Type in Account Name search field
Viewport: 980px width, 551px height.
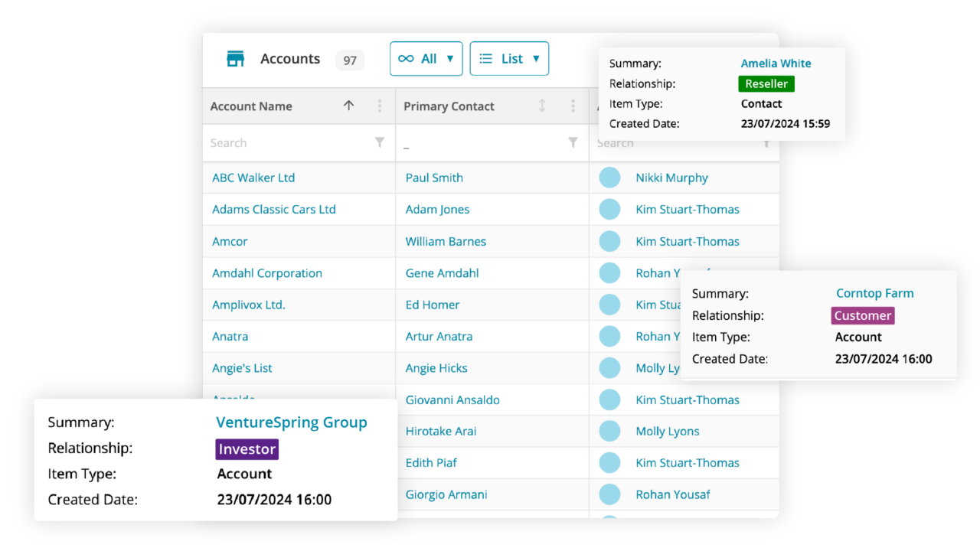(x=287, y=143)
